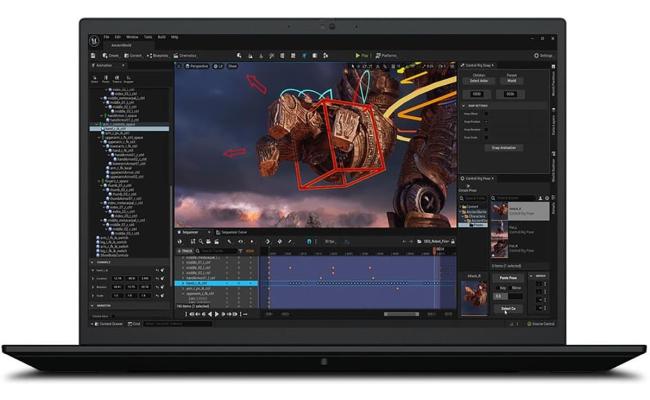The image size is (650, 400).
Task: Click the World button under Parent
Action: click(512, 81)
